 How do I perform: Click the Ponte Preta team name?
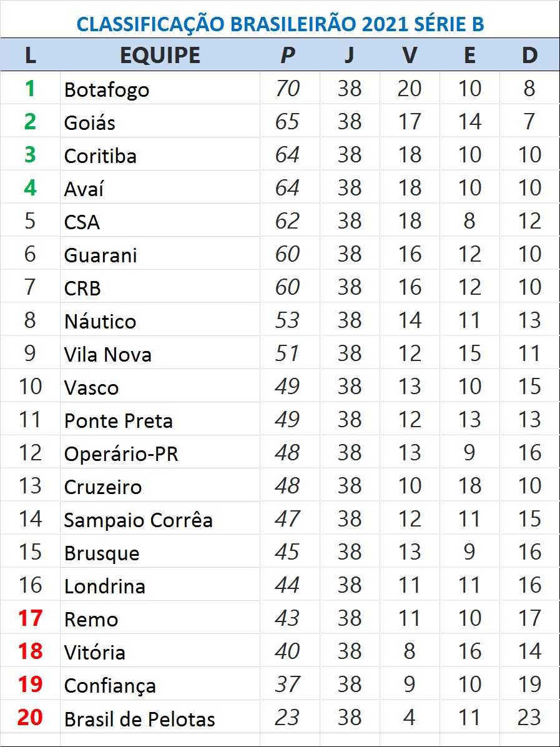pyautogui.click(x=118, y=421)
